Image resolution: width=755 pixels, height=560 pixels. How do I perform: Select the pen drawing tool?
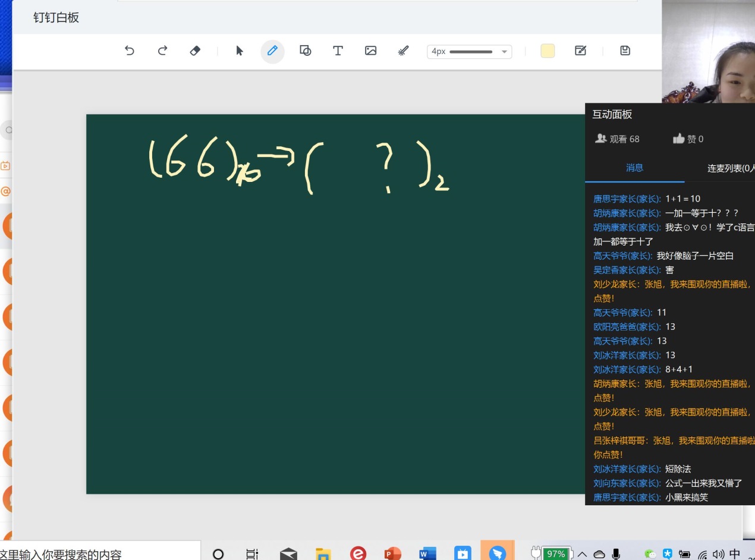click(272, 51)
